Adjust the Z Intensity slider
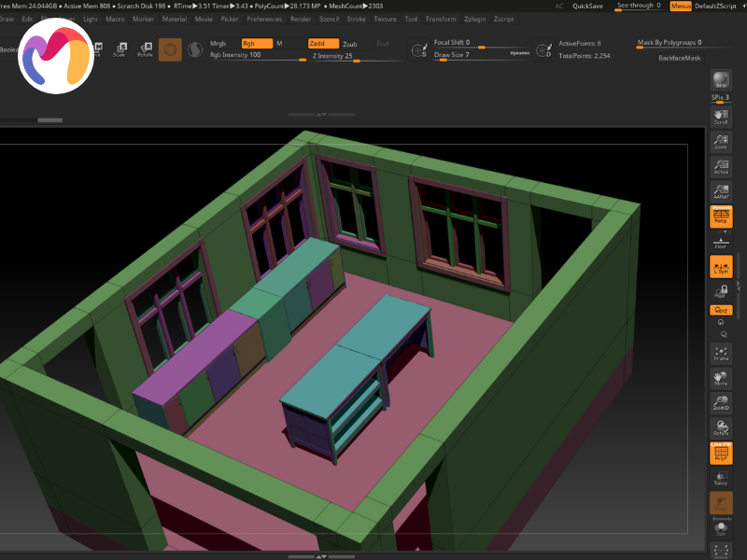 pyautogui.click(x=355, y=57)
